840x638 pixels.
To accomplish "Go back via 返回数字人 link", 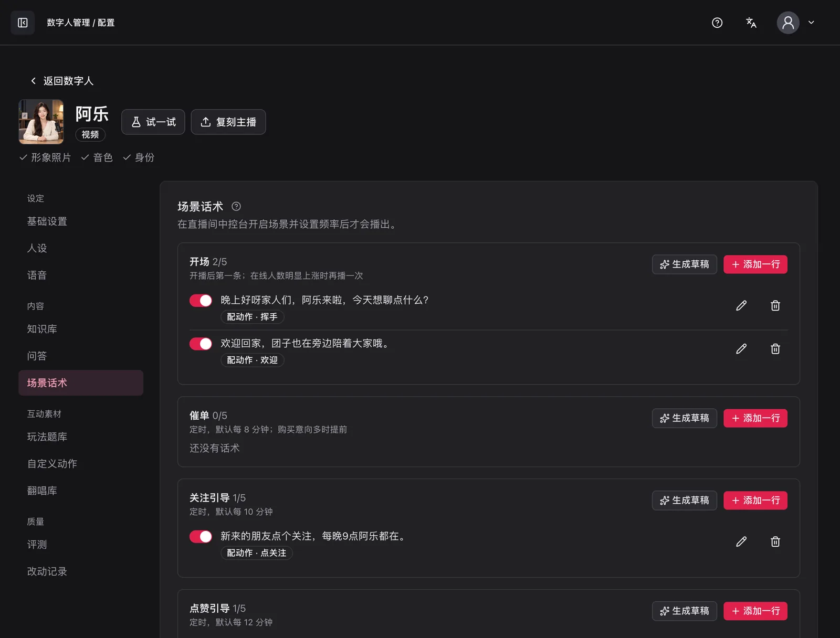I will 62,81.
